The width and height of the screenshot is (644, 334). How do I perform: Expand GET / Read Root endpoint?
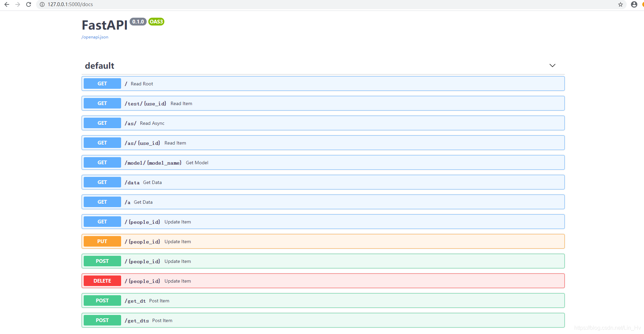[323, 84]
